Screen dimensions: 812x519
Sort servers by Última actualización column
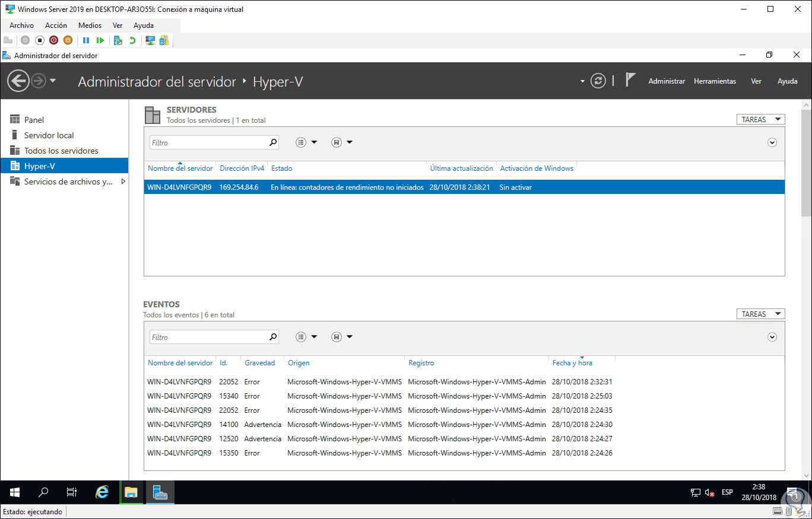[461, 168]
